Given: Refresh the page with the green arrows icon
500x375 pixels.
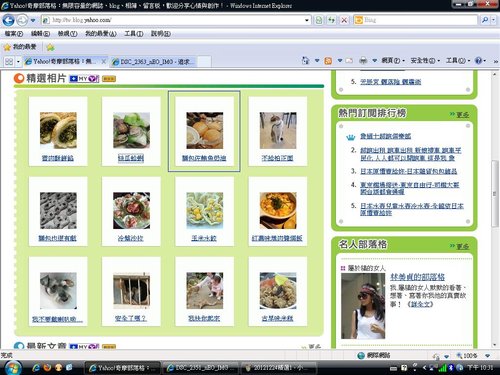Looking at the screenshot, I should [331, 20].
